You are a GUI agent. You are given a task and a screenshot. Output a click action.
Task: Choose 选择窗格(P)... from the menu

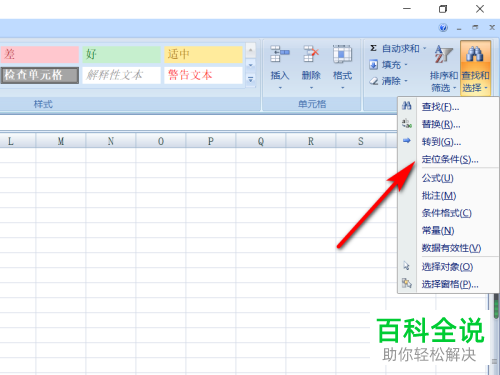click(448, 284)
